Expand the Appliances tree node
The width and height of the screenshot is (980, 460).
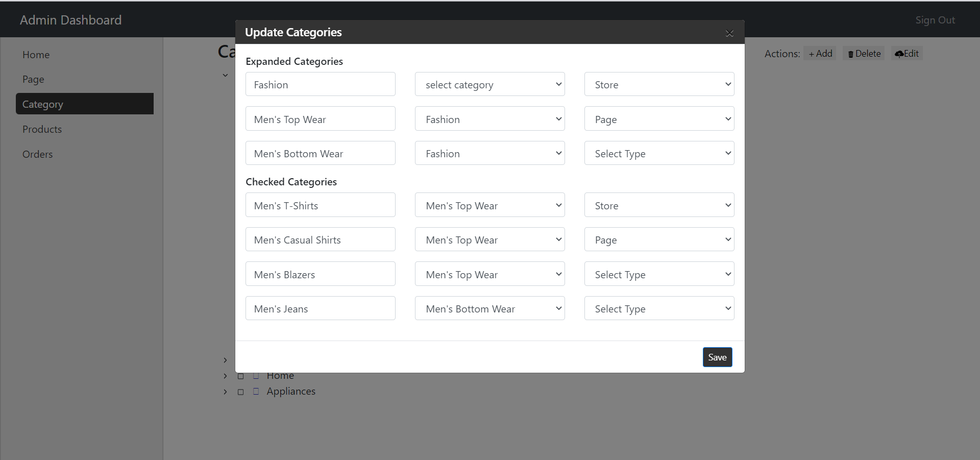(x=225, y=392)
